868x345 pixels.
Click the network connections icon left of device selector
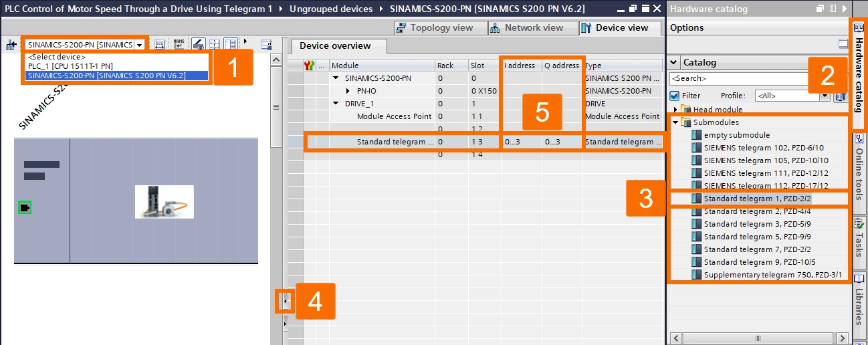[11, 45]
